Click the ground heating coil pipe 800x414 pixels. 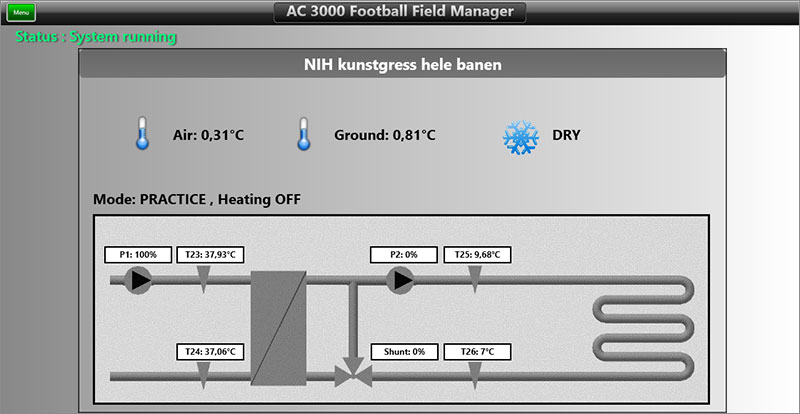[x=644, y=328]
